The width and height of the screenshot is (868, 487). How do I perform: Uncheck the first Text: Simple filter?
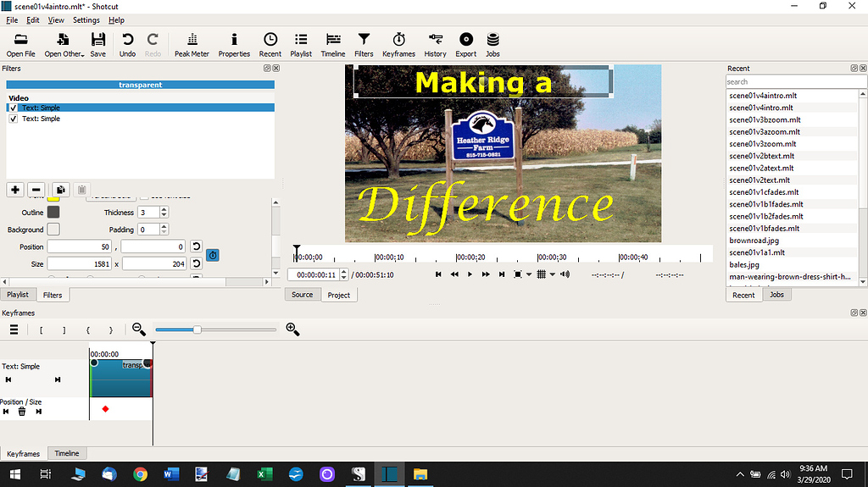point(13,108)
